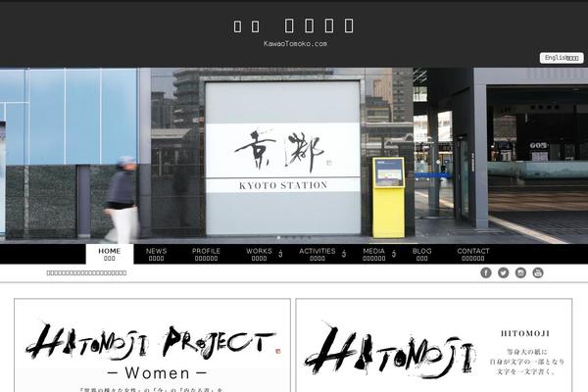Image resolution: width=588 pixels, height=392 pixels.
Task: Open the ACTIVITIES menu item
Action: pos(318,254)
